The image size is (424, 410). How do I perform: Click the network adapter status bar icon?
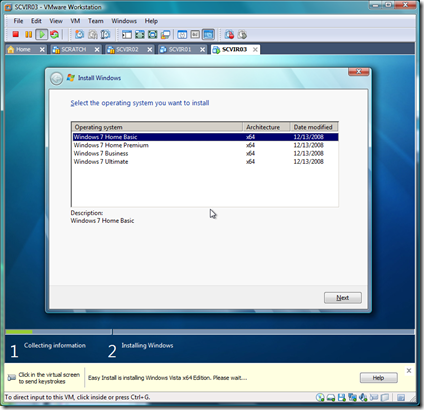[x=352, y=397]
